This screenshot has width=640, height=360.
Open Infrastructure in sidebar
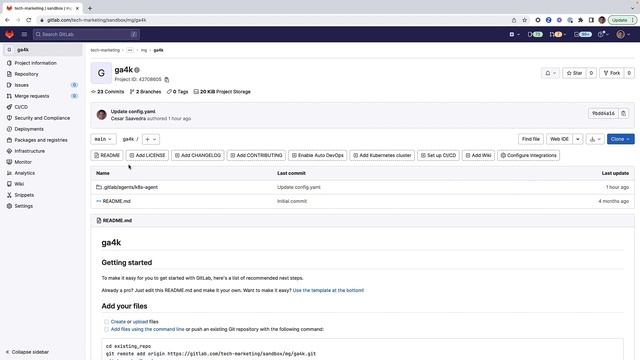pyautogui.click(x=29, y=151)
